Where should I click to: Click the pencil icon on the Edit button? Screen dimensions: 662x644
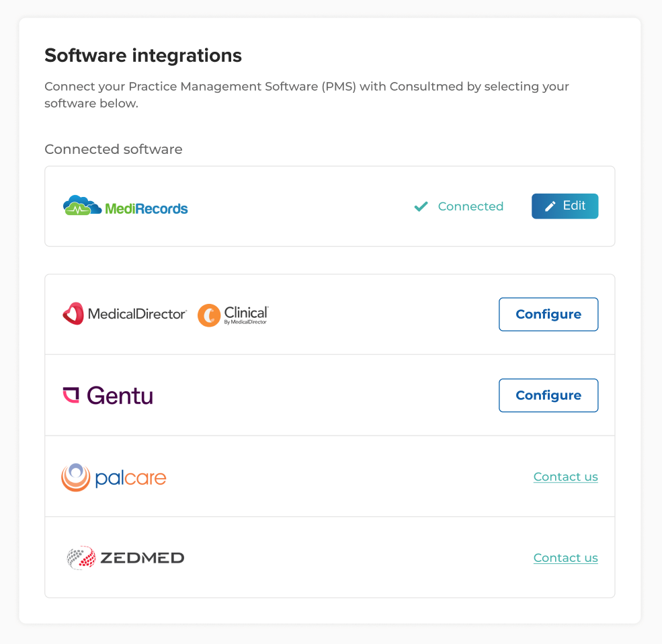550,206
